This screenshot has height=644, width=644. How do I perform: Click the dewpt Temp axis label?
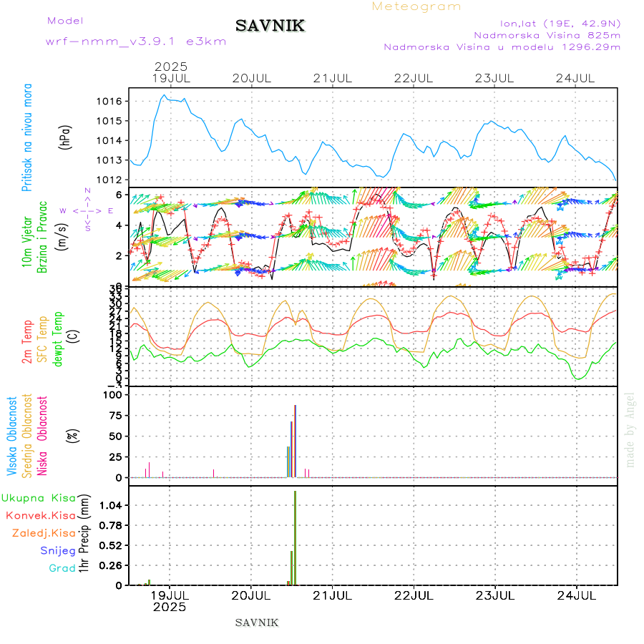click(58, 338)
